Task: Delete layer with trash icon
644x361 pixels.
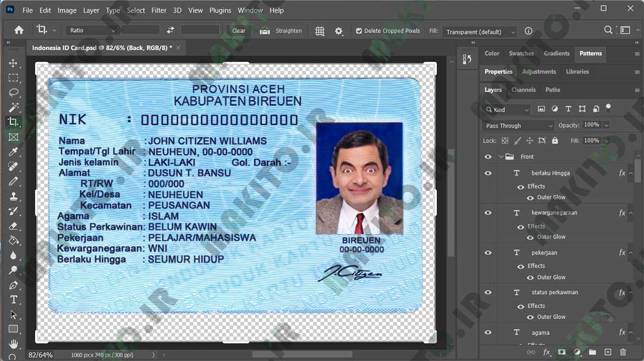Action: pos(623,352)
